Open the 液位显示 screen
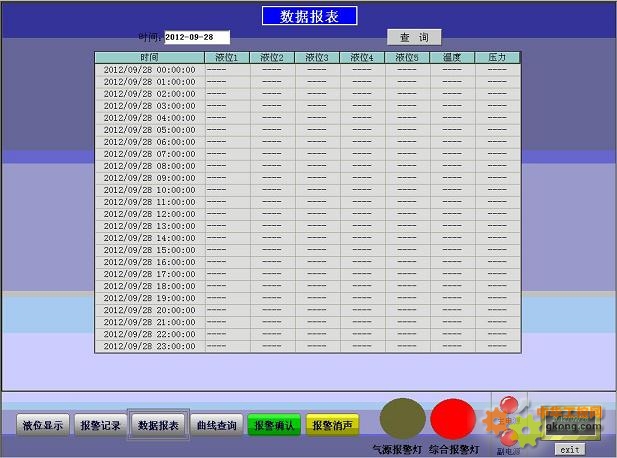The height and width of the screenshot is (458, 617). coord(42,425)
